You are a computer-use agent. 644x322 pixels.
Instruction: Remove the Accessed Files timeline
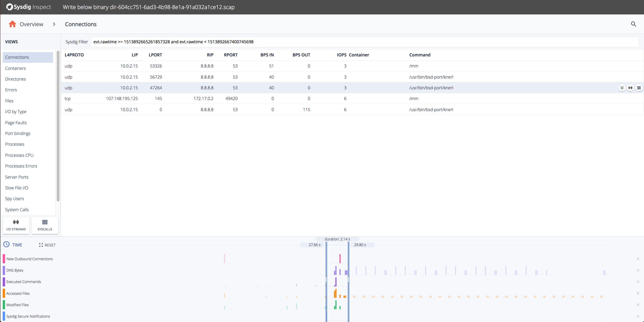tap(638, 293)
